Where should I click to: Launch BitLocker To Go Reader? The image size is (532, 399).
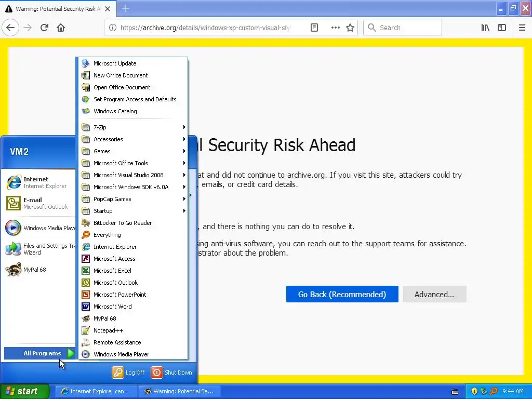click(x=133, y=223)
